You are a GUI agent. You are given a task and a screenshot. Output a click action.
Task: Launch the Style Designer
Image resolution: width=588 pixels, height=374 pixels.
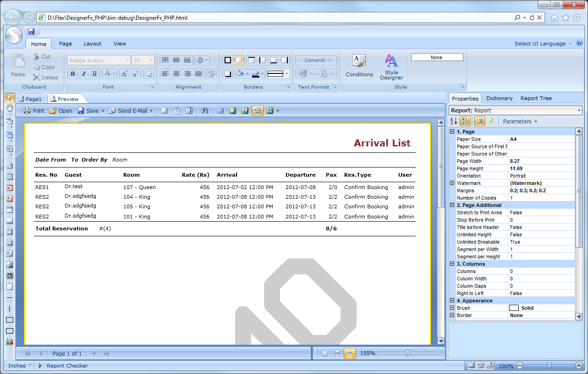point(391,67)
